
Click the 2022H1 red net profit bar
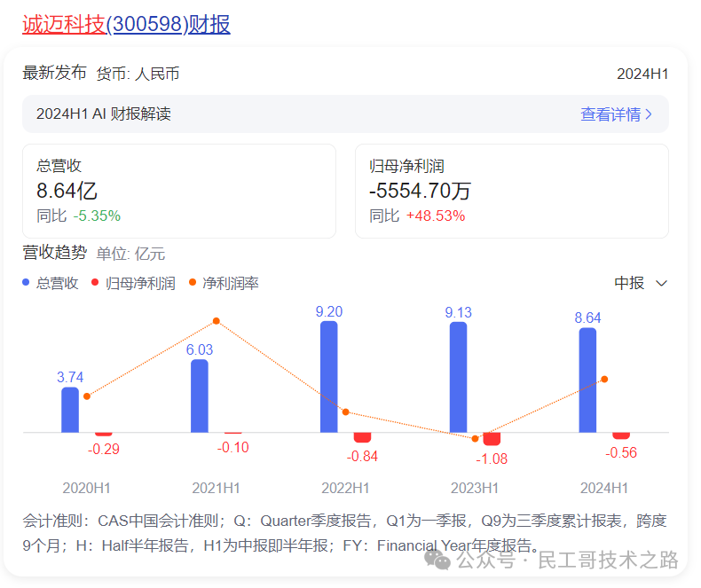(x=363, y=437)
